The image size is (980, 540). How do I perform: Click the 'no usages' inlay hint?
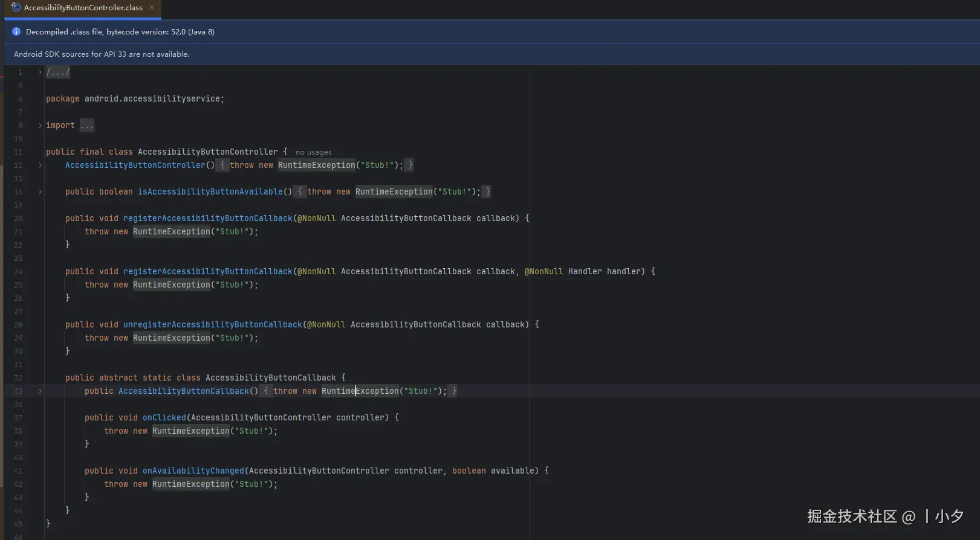click(x=313, y=152)
